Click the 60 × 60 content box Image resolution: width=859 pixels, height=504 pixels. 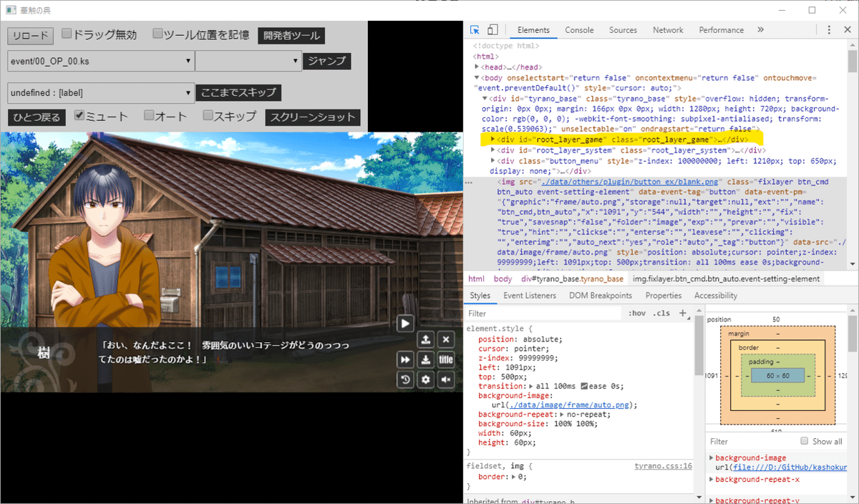[x=777, y=375]
